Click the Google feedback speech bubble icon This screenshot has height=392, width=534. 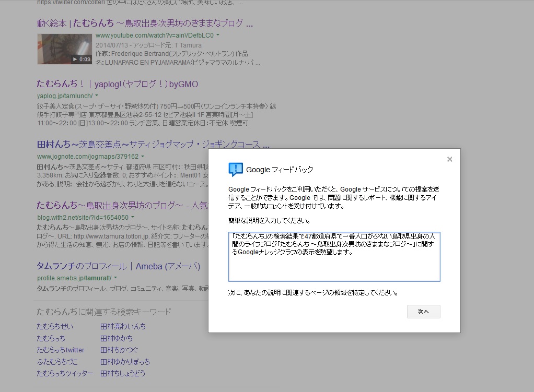[236, 169]
